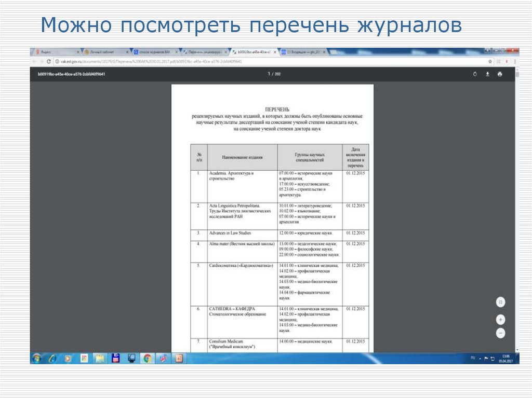
Task: Open Chrome from the taskbar
Action: coord(148,358)
